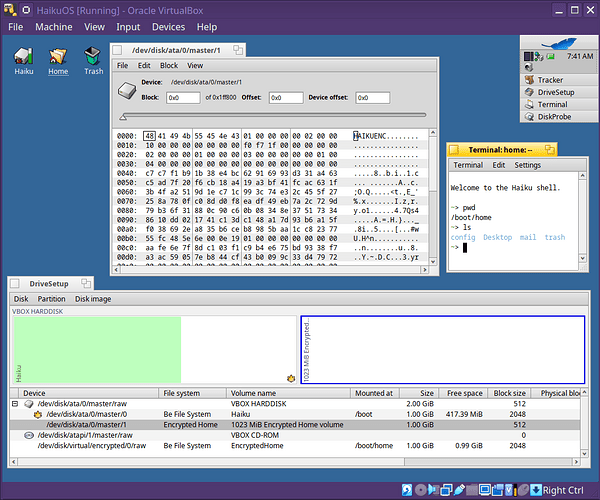Viewport: 600px width, 500px height.
Task: Click the 7:41 AM clock in Deskbar
Action: coord(580,56)
